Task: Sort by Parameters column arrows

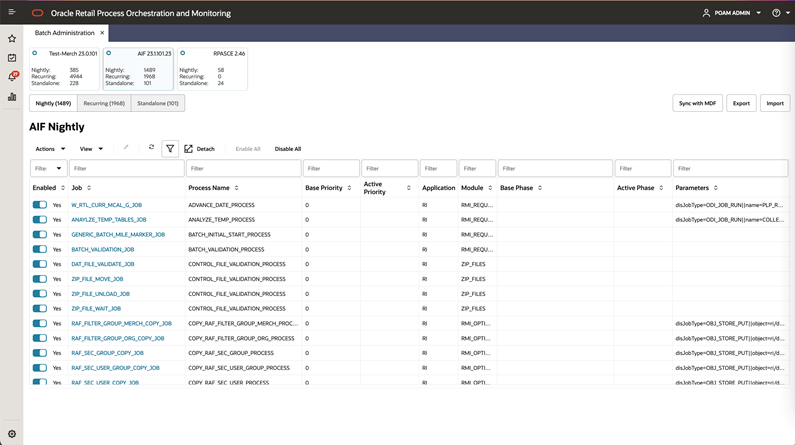Action: pyautogui.click(x=715, y=188)
